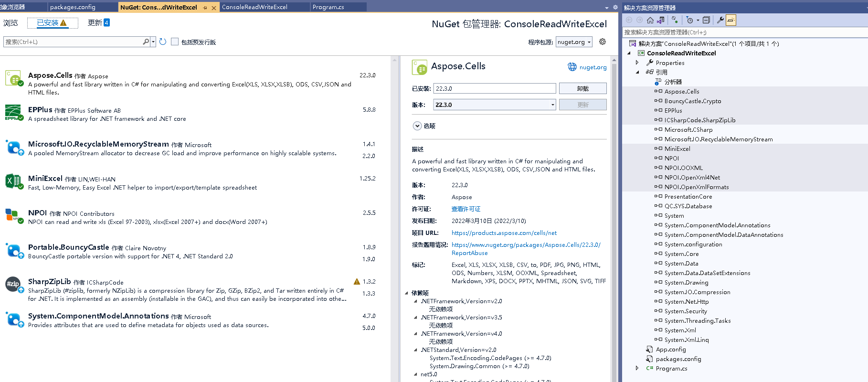
Task: Click the MiniExcel Excel-logo icon
Action: pyautogui.click(x=14, y=181)
